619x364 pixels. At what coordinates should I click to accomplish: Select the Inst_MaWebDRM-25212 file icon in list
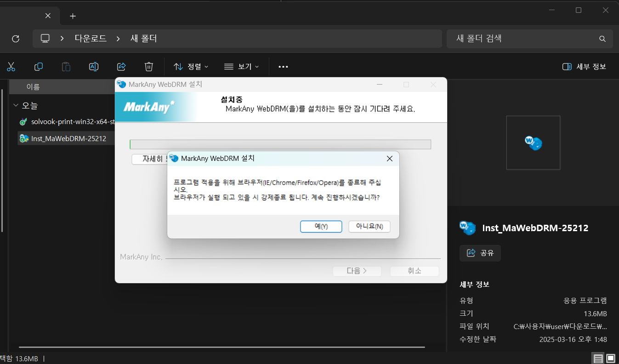click(23, 138)
